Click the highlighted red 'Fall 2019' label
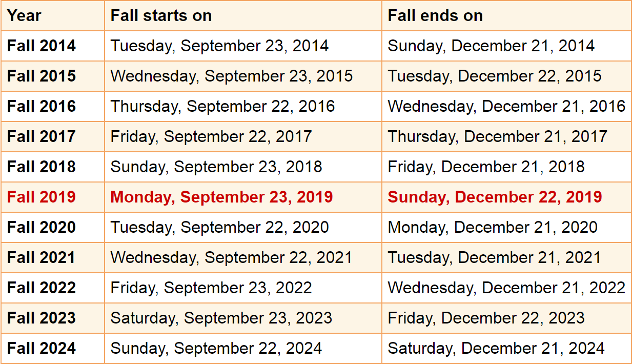The image size is (632, 364). [x=42, y=197]
